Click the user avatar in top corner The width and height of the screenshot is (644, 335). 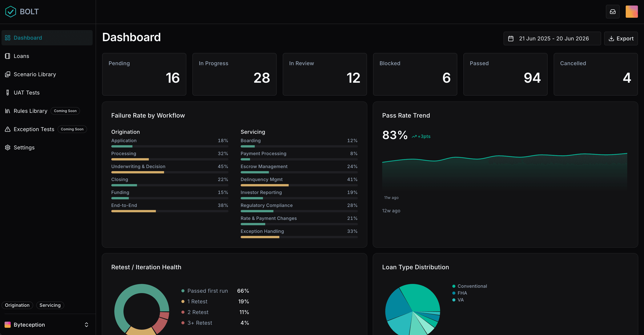click(631, 11)
